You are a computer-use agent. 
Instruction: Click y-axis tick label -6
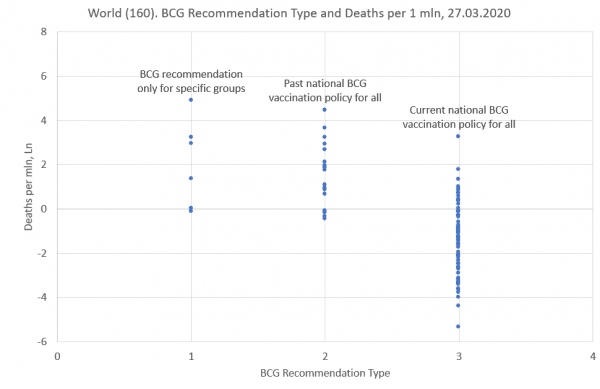point(42,342)
